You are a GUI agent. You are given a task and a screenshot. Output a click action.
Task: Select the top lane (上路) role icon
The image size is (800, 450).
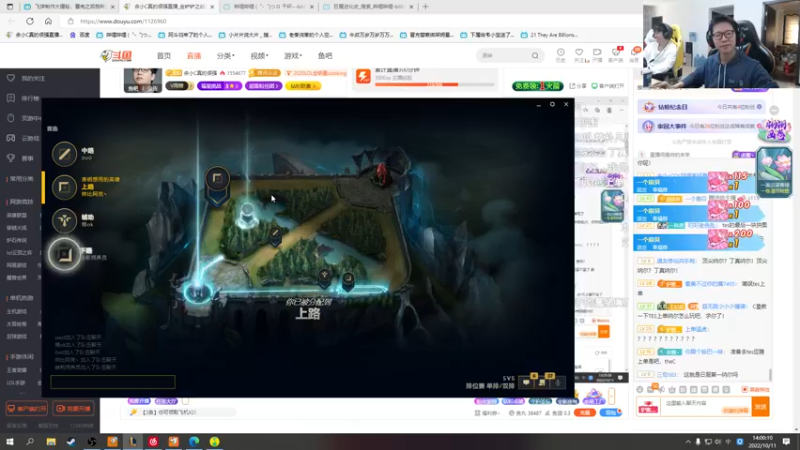click(64, 187)
